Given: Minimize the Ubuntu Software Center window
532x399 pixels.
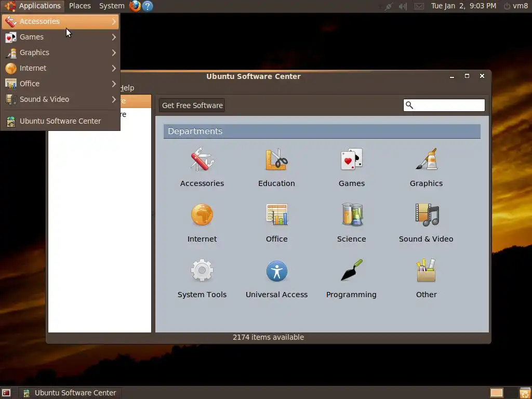Looking at the screenshot, I should click(x=452, y=76).
